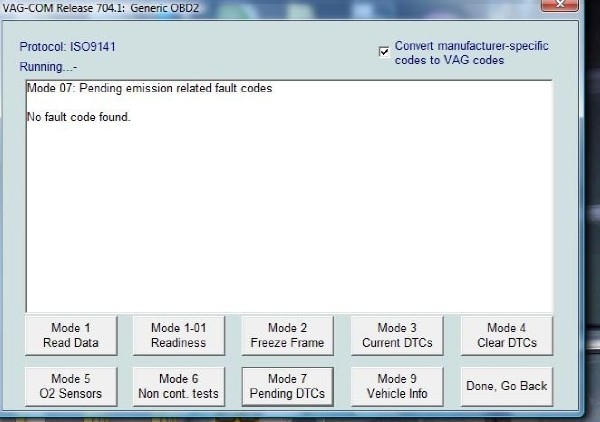Screen dimensions: 600x422
Task: Click the 'Running...' status text
Action: tap(48, 67)
